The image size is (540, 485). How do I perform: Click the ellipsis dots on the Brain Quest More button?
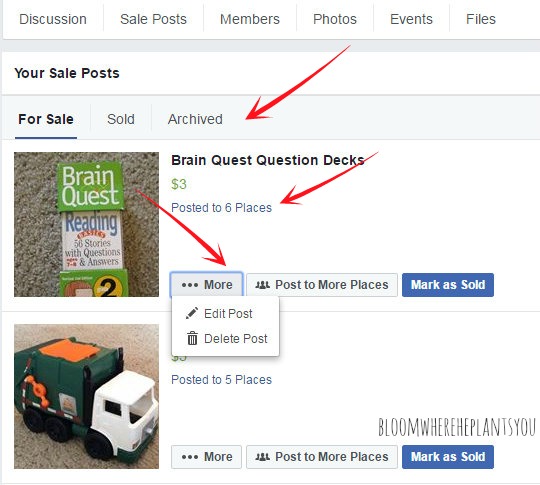pos(190,285)
